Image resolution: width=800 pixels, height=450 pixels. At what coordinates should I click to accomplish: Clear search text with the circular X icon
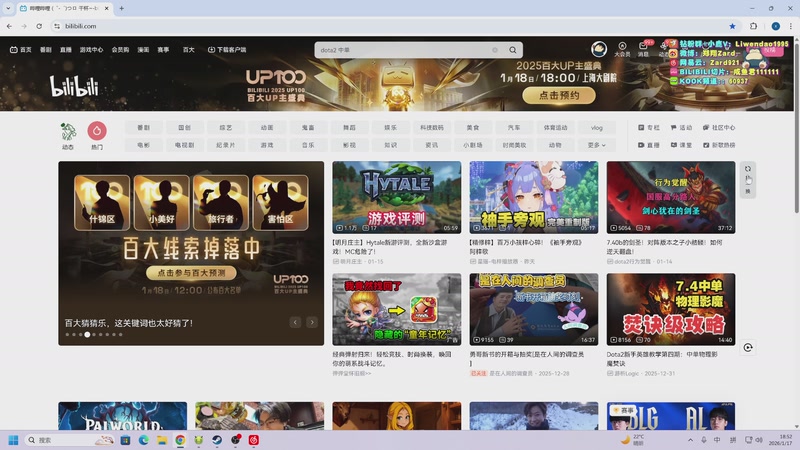pyautogui.click(x=494, y=50)
